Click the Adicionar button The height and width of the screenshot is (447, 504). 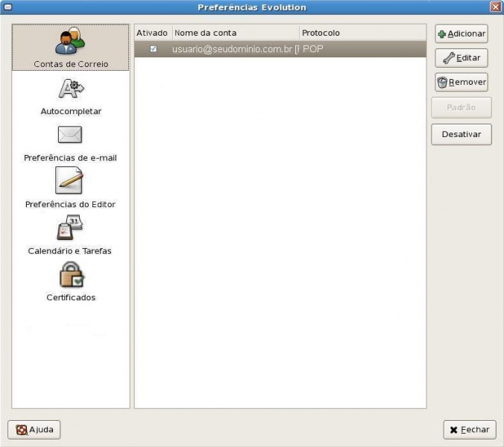(462, 34)
